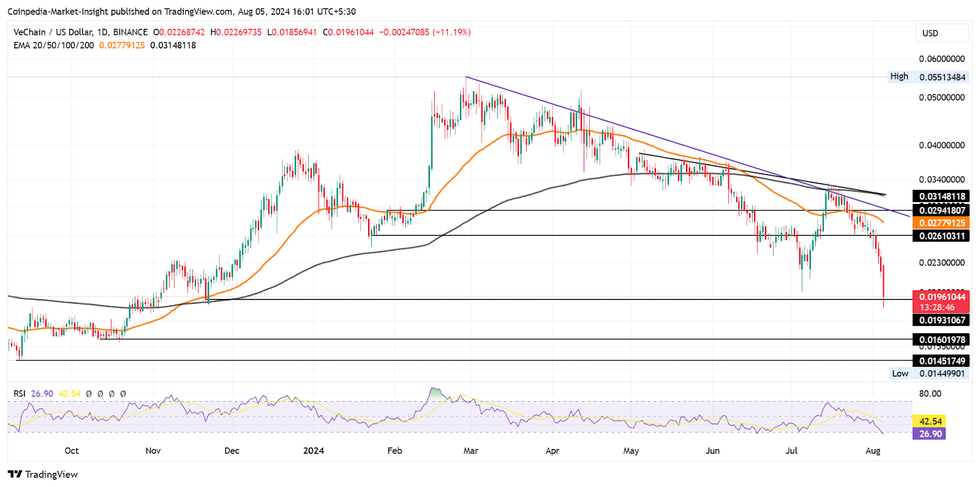The width and height of the screenshot is (980, 487).
Task: Click the purple 26.90 RSI axis tag
Action: click(x=930, y=434)
